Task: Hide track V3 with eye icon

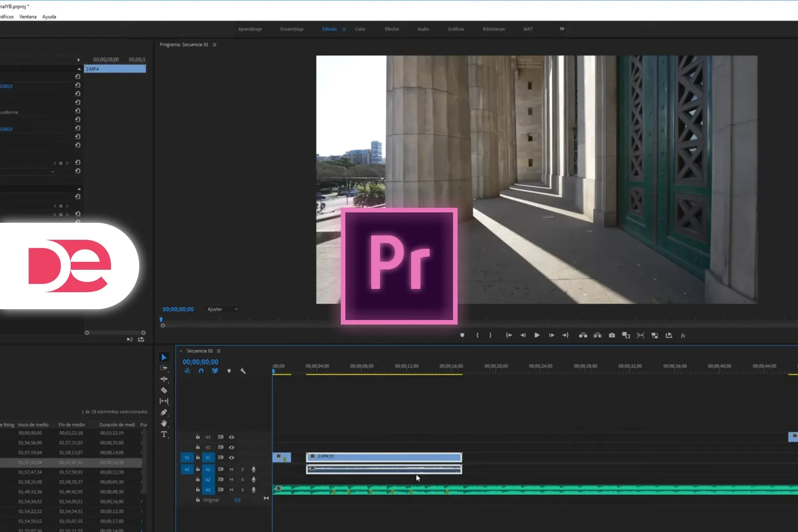Action: point(232,437)
